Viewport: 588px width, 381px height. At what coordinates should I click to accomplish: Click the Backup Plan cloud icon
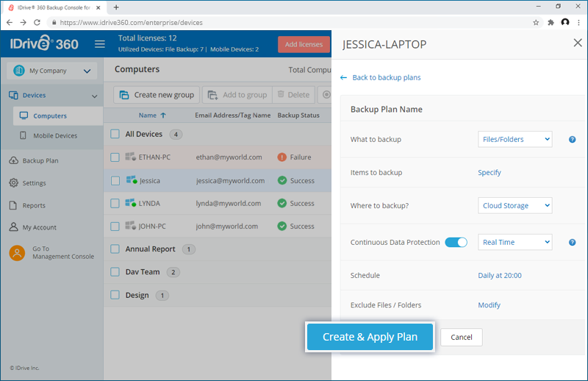pos(13,160)
